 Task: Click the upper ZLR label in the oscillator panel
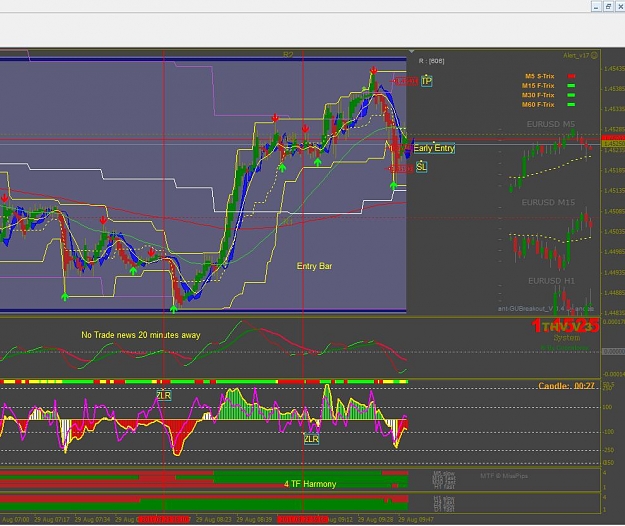pyautogui.click(x=163, y=395)
